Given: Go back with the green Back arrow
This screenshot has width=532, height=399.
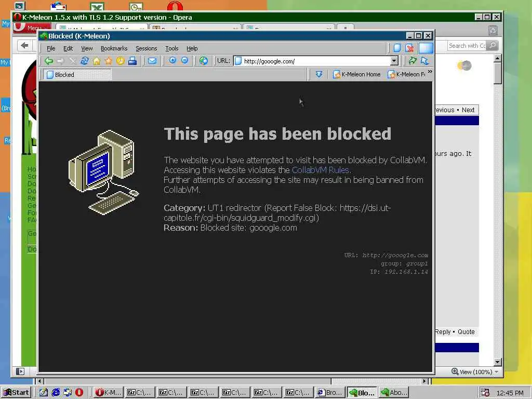Looking at the screenshot, I should click(x=49, y=61).
